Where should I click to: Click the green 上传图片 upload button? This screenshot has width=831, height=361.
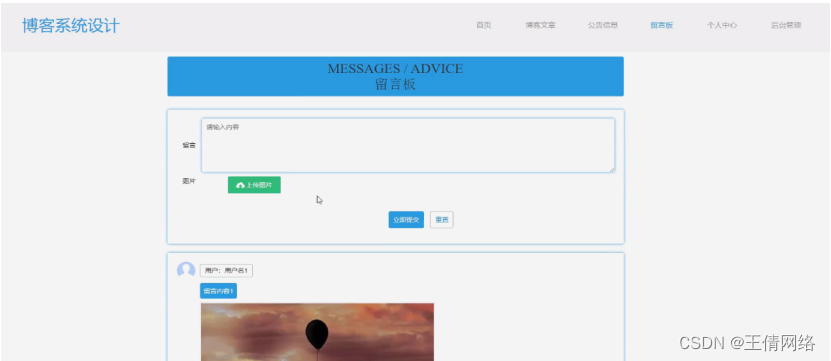coord(254,185)
